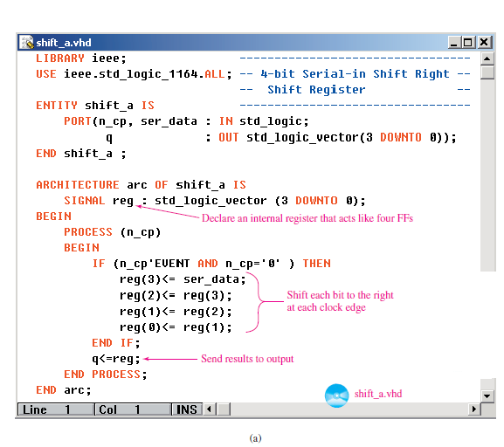This screenshot has width=504, height=447.
Task: Click the Col 1 status bar field
Action: pyautogui.click(x=133, y=409)
